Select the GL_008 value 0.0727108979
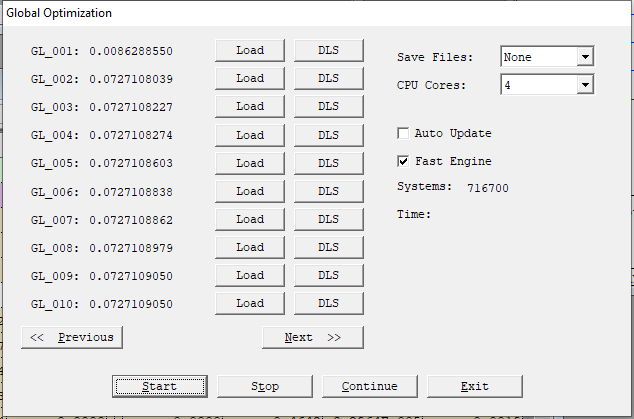The width and height of the screenshot is (634, 419). 131,248
